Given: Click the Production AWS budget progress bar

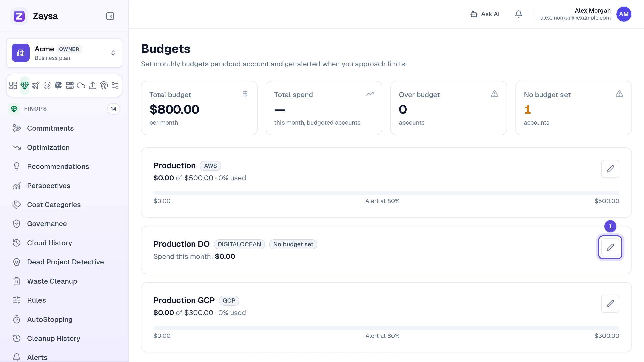Looking at the screenshot, I should [x=386, y=193].
